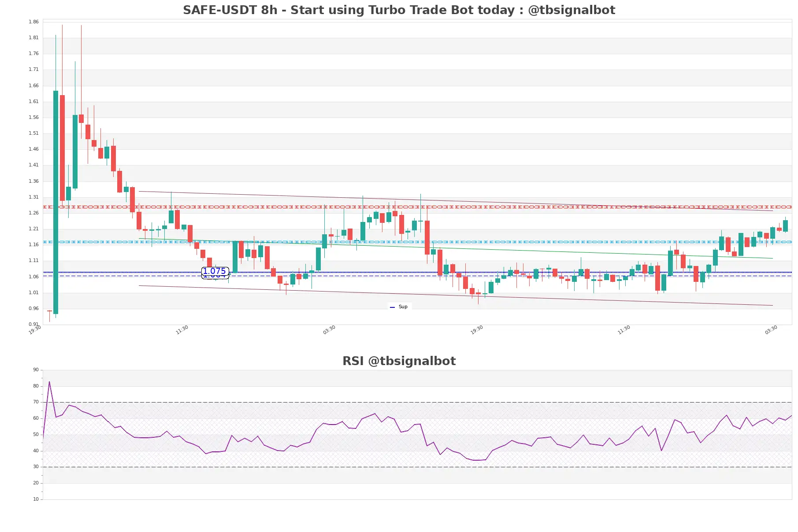Viewport: 798px width, 532px height.
Task: Click the 1.11 price axis label
Action: pyautogui.click(x=33, y=261)
